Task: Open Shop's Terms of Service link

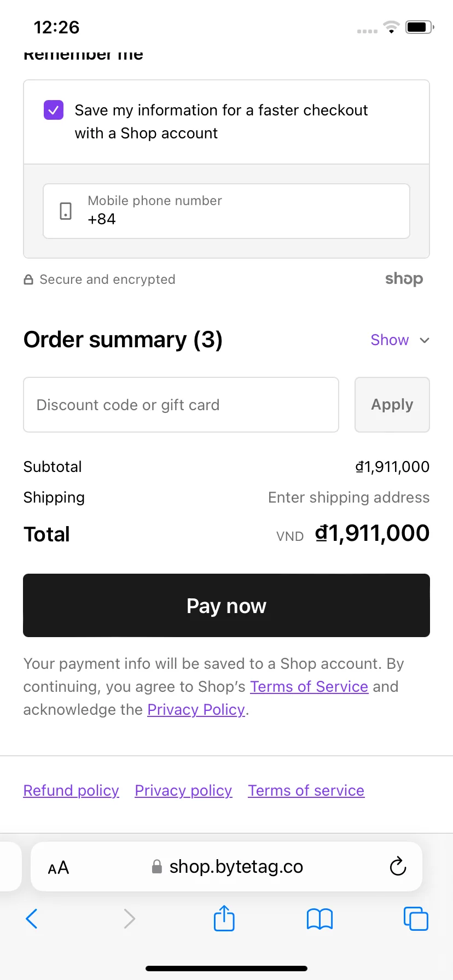Action: [x=309, y=686]
